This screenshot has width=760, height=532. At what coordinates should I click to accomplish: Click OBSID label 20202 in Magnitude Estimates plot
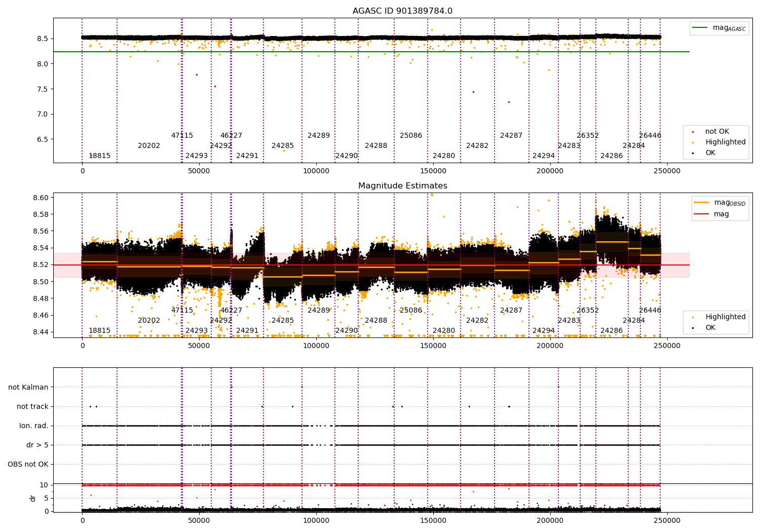(149, 321)
